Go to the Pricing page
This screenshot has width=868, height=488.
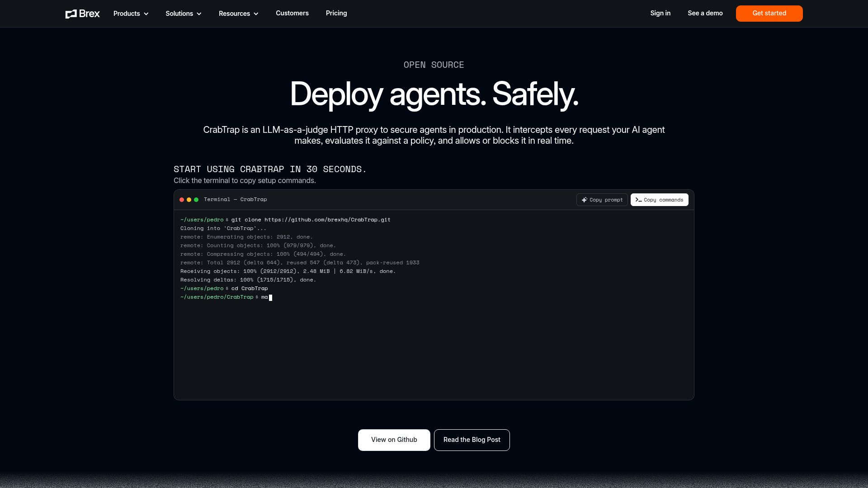click(336, 13)
